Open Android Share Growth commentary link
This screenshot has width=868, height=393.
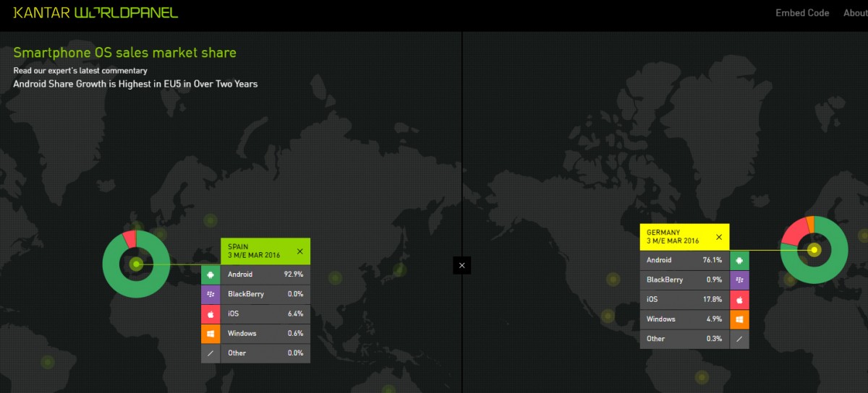135,84
